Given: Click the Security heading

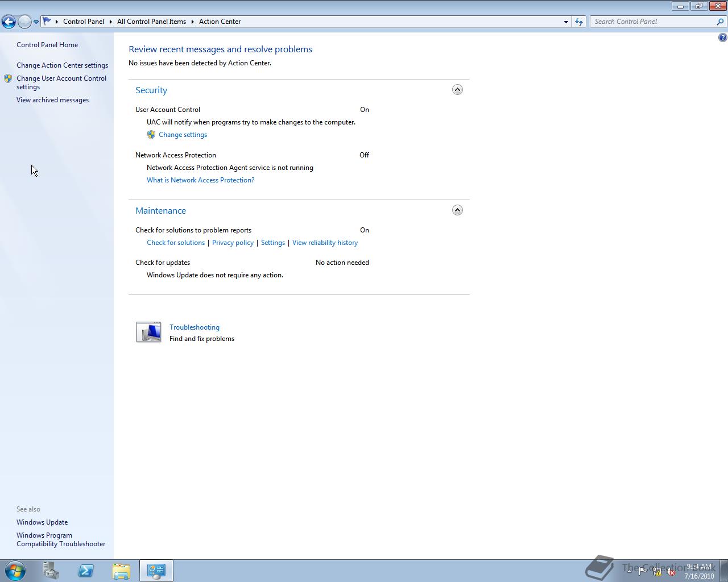Looking at the screenshot, I should (151, 90).
